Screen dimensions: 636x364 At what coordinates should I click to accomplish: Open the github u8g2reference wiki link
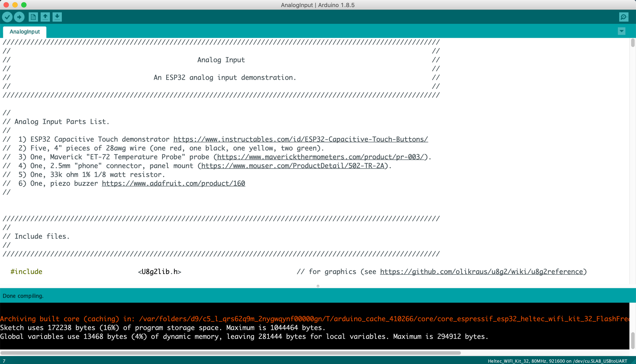point(481,272)
